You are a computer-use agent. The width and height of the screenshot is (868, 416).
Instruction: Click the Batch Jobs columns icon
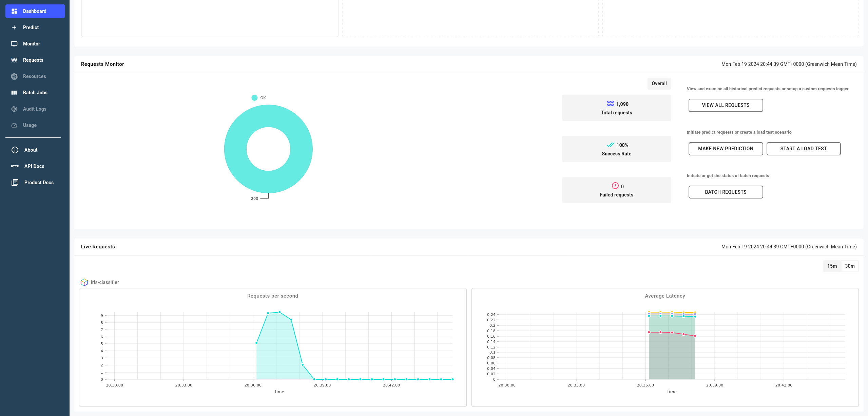(x=14, y=93)
